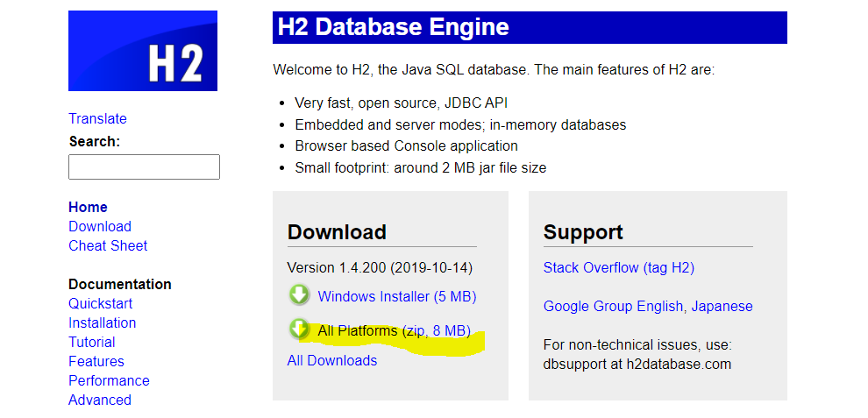The width and height of the screenshot is (868, 418).
Task: Open the Performance documentation link
Action: click(109, 381)
